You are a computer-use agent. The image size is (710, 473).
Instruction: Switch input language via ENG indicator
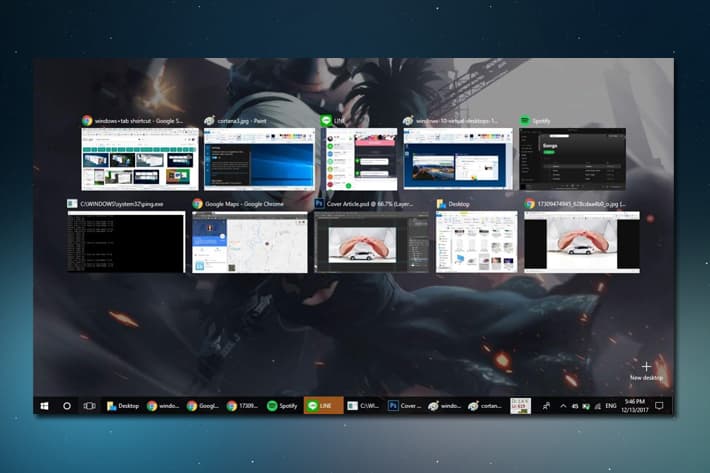click(611, 406)
